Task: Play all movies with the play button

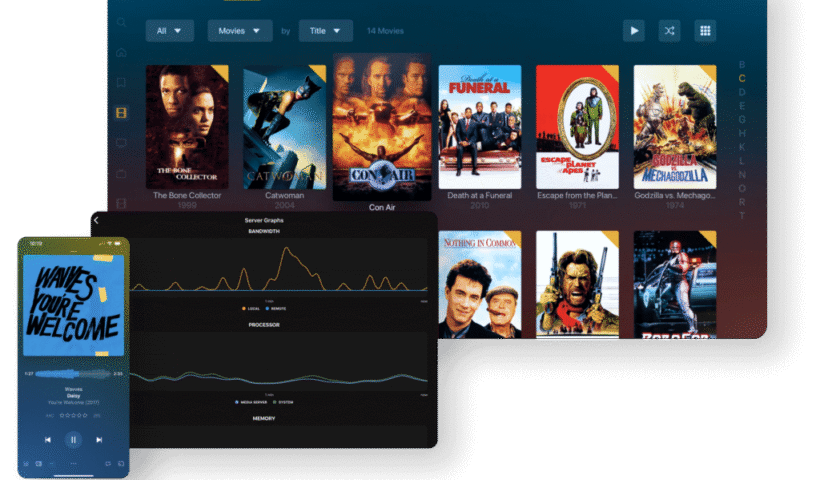Action: coord(634,31)
